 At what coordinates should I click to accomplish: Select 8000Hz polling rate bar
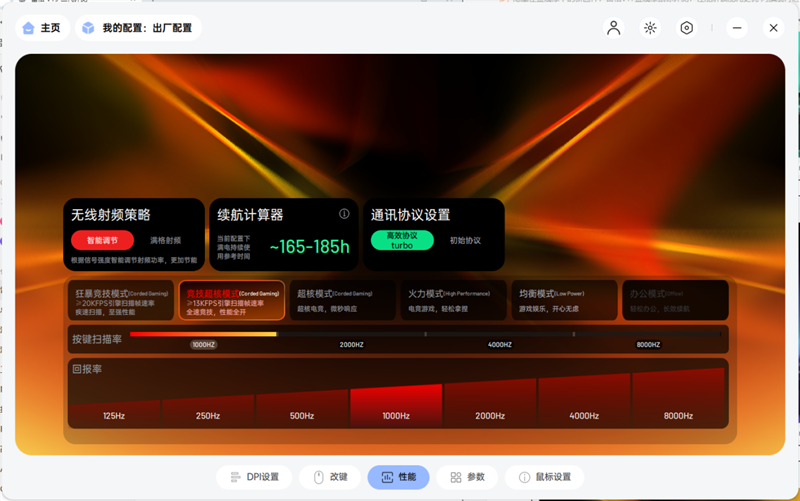[x=679, y=398]
